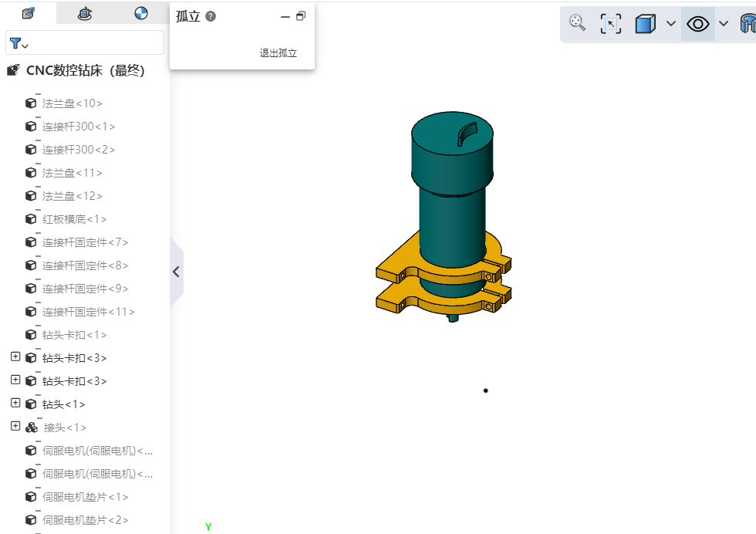Open the configuration manager tab
The width and height of the screenshot is (756, 534).
tap(85, 14)
